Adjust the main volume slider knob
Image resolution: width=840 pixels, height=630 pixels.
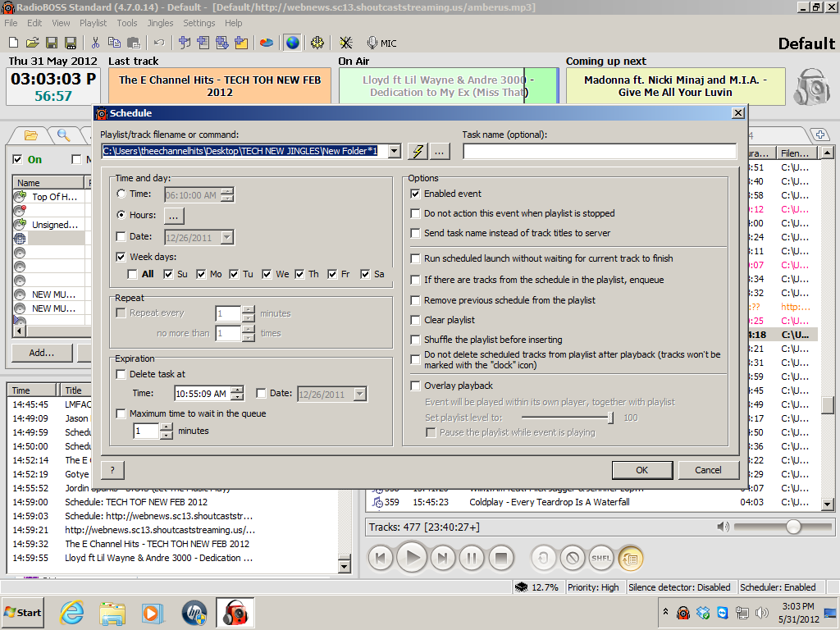793,527
